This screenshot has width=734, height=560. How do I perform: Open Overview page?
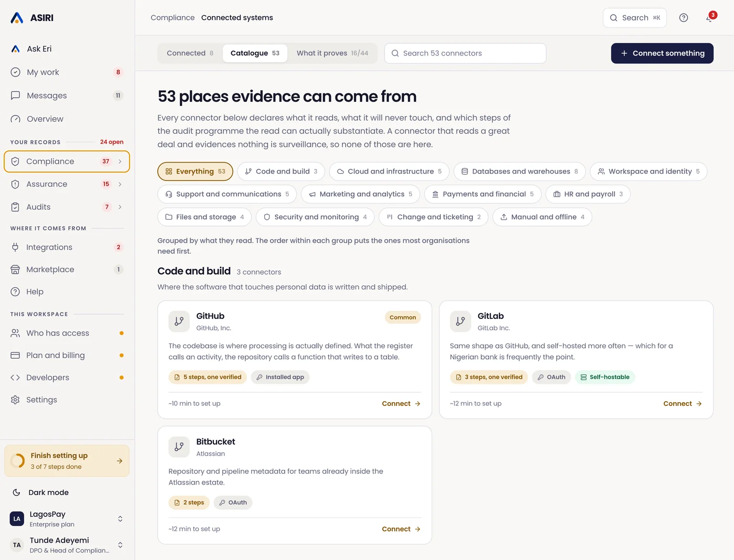pos(67,119)
